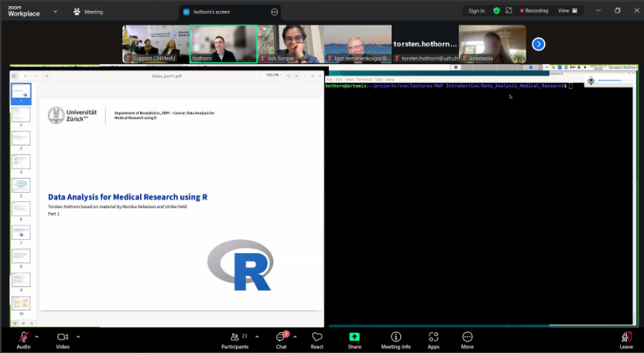
Task: Open the React emoji menu
Action: click(x=317, y=339)
